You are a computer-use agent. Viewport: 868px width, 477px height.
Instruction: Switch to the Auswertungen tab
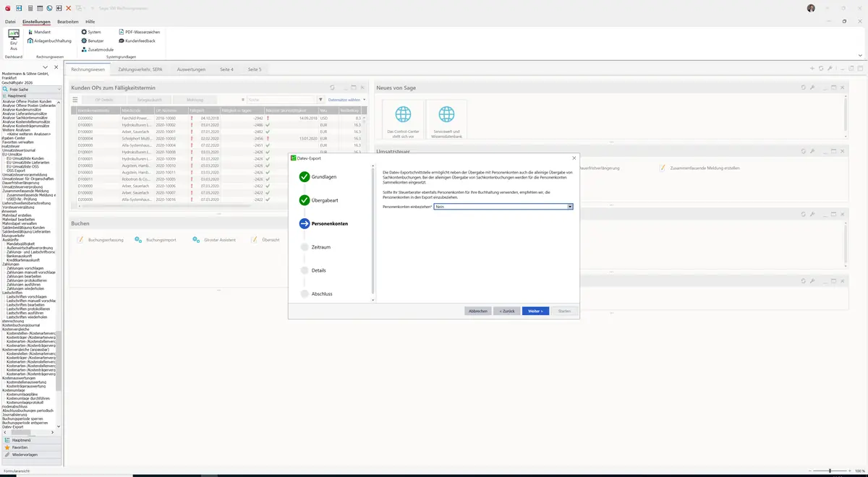(x=191, y=69)
